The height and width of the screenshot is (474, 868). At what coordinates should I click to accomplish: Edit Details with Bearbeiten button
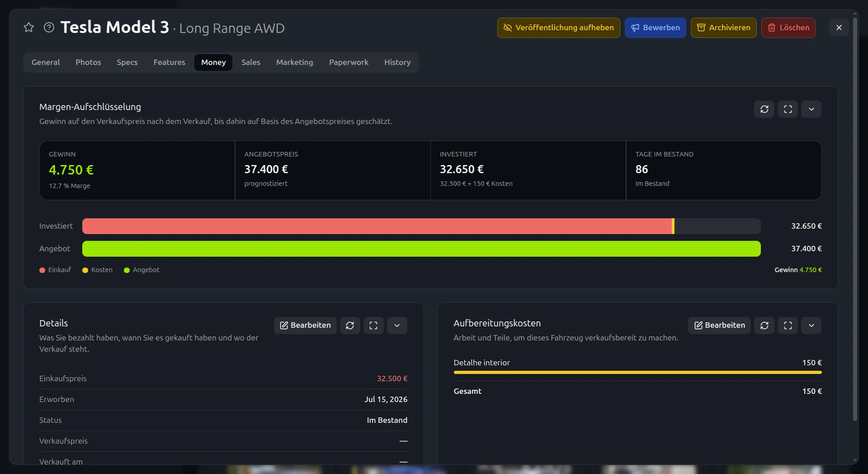pyautogui.click(x=305, y=325)
